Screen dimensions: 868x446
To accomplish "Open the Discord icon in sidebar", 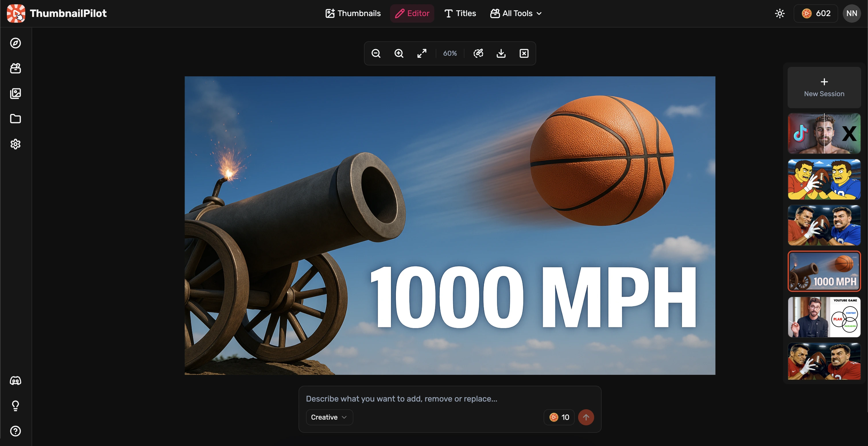I will [15, 381].
